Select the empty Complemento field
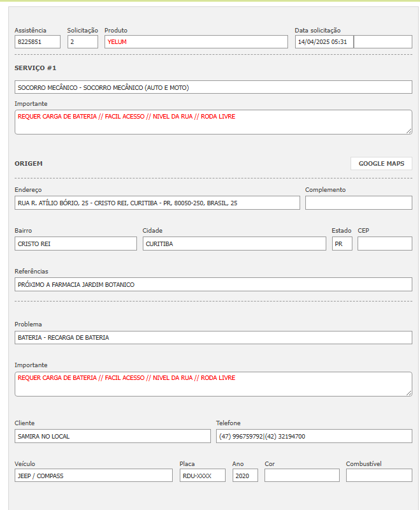The width and height of the screenshot is (420, 510). tap(358, 203)
